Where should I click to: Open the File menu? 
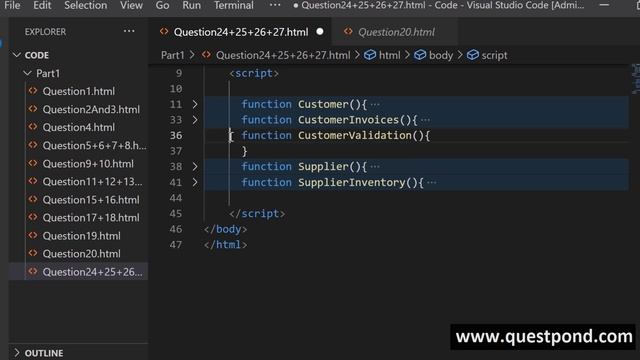click(12, 5)
